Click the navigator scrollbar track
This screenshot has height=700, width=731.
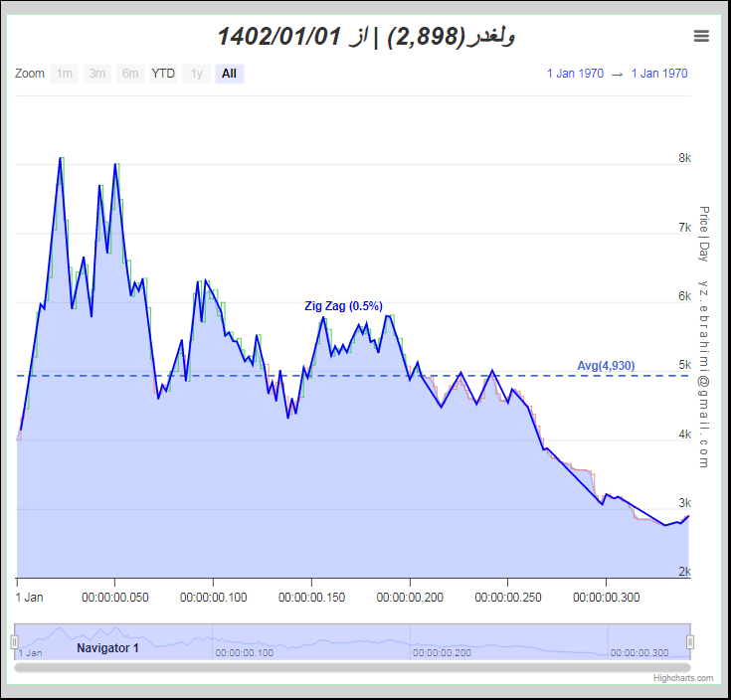tap(352, 667)
